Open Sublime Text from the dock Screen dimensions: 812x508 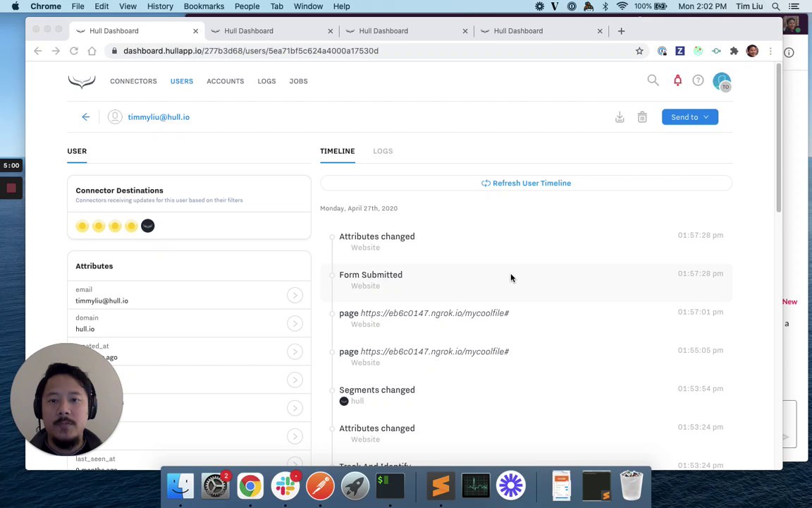coord(441,485)
